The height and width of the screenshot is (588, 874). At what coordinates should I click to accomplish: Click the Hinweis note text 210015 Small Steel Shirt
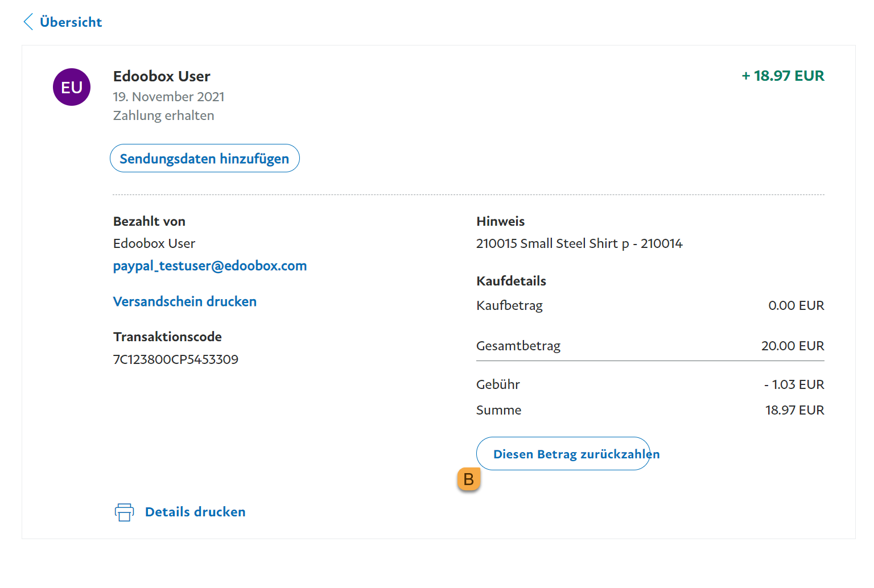579,243
